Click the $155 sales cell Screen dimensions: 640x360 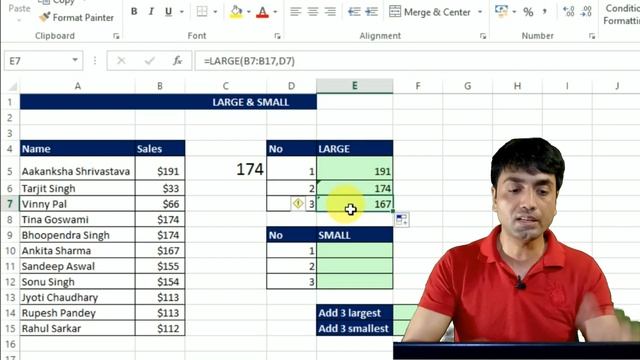point(160,266)
